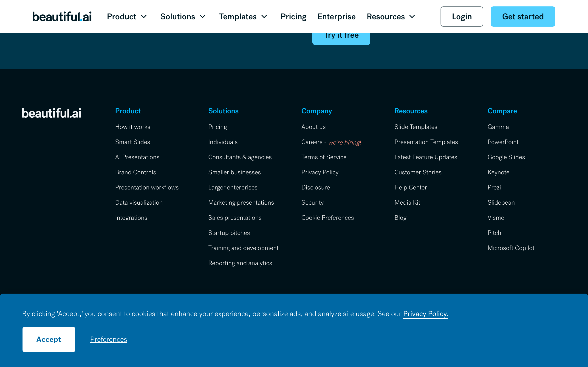The image size is (588, 367).
Task: Visit the Smart Slides footer link
Action: pos(133,142)
